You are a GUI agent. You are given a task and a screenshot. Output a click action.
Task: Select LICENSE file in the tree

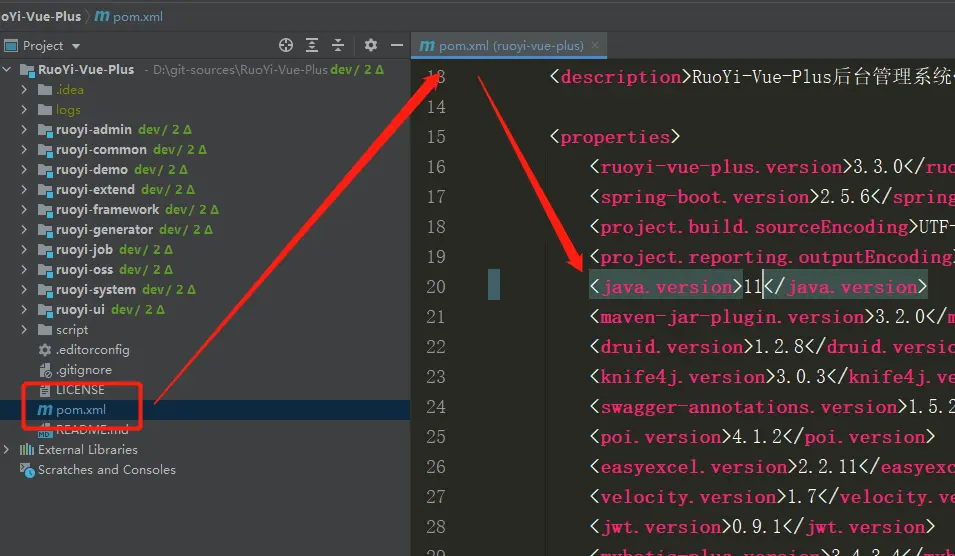(80, 390)
